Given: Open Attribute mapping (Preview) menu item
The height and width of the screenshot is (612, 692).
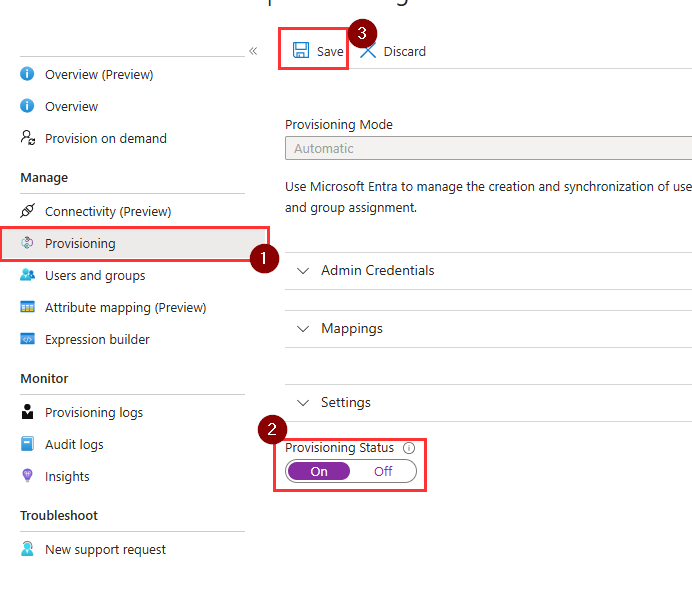Looking at the screenshot, I should (x=125, y=308).
